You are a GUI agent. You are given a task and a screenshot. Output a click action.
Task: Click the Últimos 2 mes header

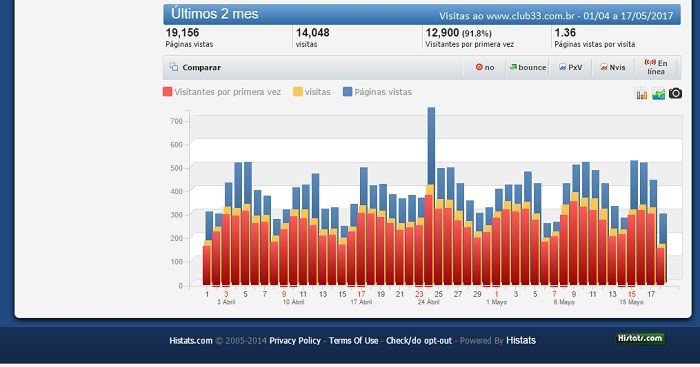(215, 14)
